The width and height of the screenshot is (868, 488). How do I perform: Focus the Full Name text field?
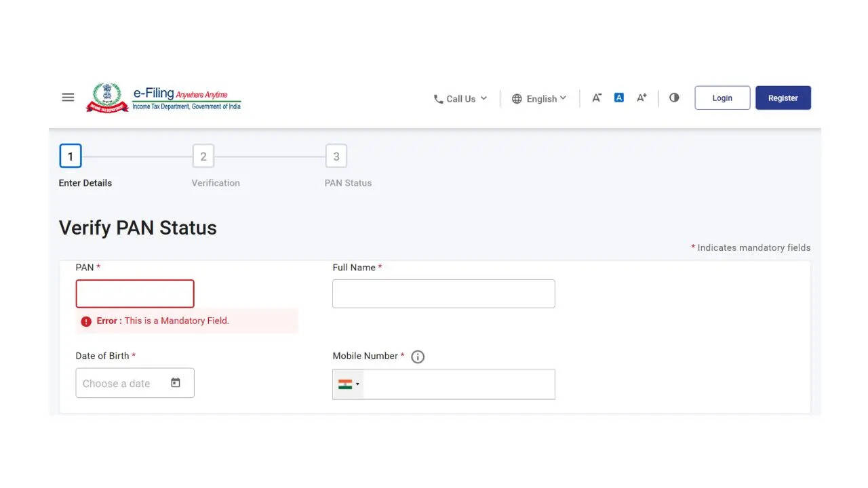[443, 294]
